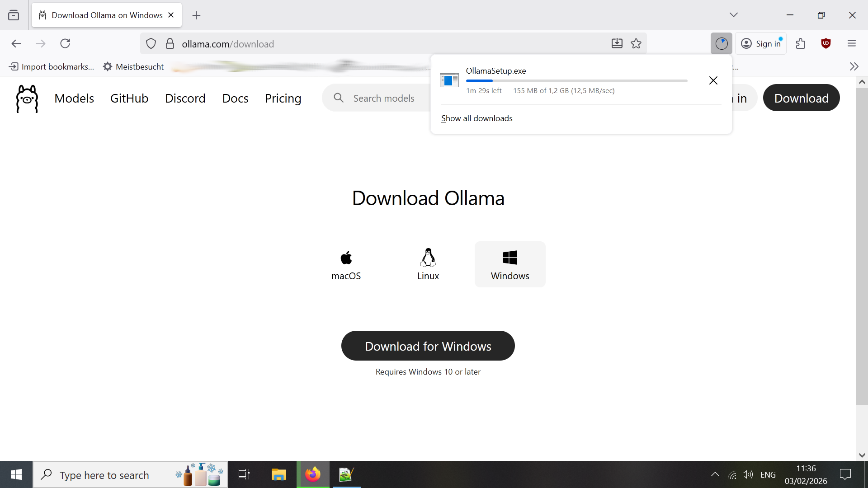Click the Ollama llama logo
The height and width of the screenshot is (488, 868).
click(x=26, y=98)
